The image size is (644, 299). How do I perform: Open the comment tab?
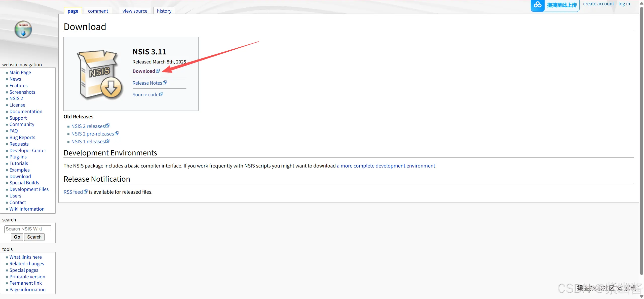click(98, 11)
